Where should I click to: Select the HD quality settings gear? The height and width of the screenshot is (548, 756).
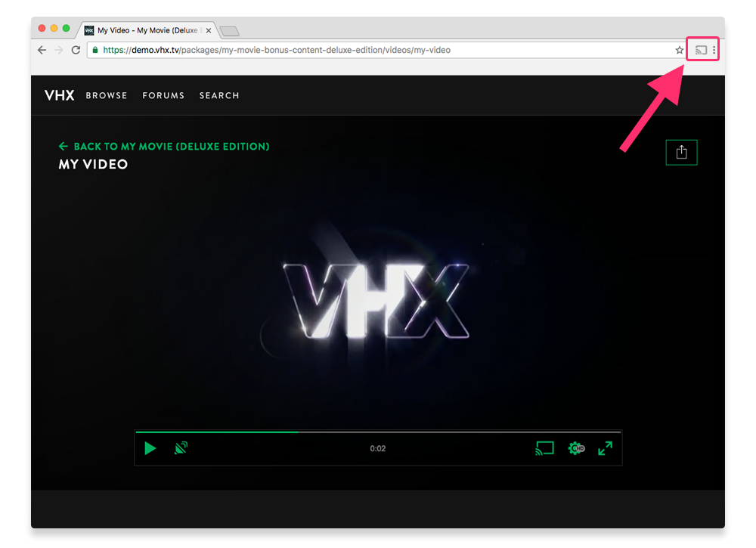click(x=575, y=447)
